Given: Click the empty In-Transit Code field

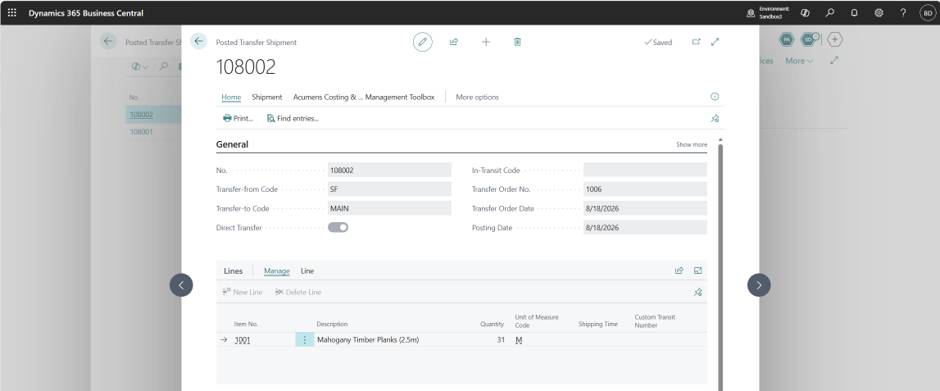Looking at the screenshot, I should (x=645, y=170).
